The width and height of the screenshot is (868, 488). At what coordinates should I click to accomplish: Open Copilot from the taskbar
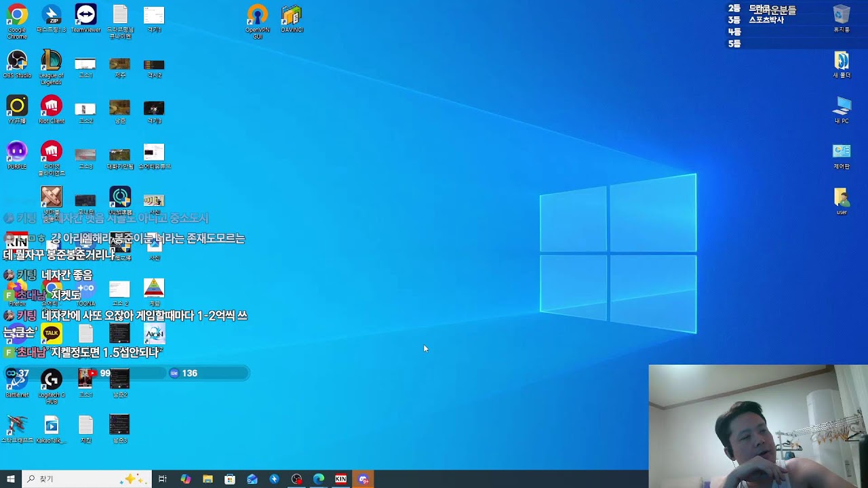tap(185, 479)
